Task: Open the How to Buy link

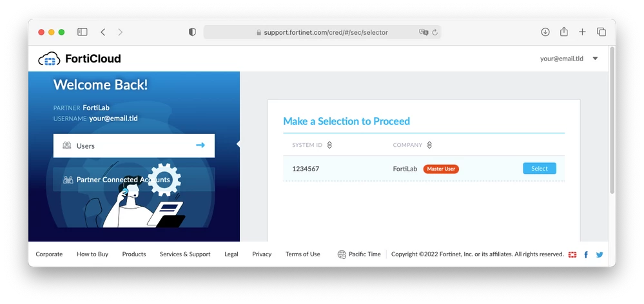Action: (92, 254)
